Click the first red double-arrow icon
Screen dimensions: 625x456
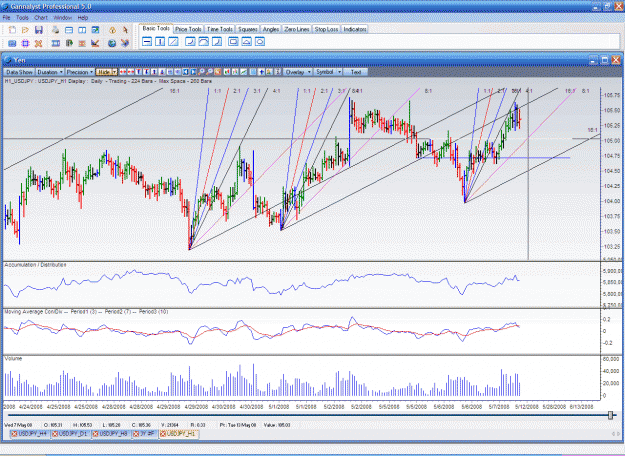coord(123,72)
